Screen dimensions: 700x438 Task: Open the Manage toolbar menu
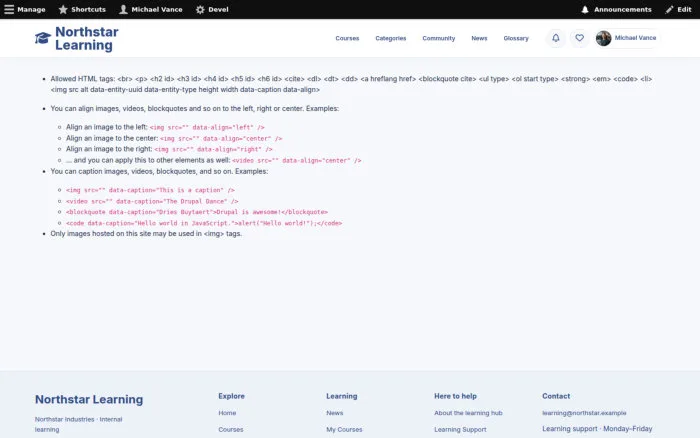point(25,9)
